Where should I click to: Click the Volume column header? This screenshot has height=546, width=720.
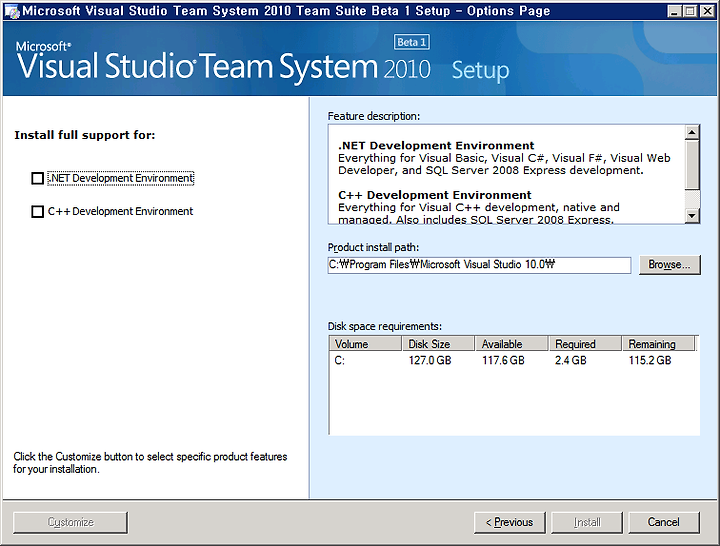tap(366, 344)
